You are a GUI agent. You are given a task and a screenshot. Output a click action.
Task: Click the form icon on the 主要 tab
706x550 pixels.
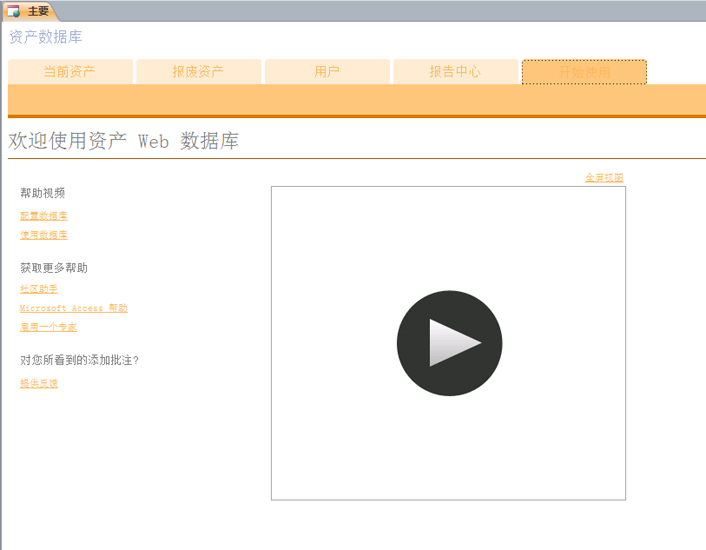tap(14, 11)
